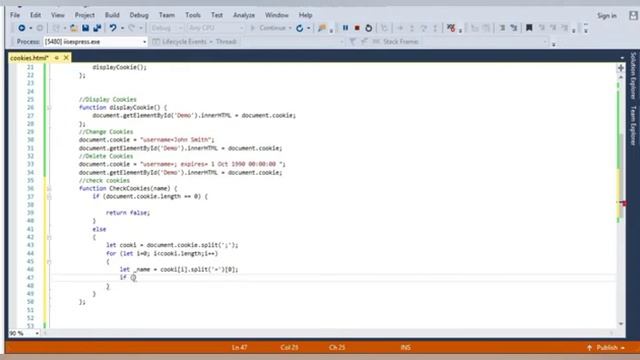Open the Project menu
The height and width of the screenshot is (360, 640).
(84, 15)
